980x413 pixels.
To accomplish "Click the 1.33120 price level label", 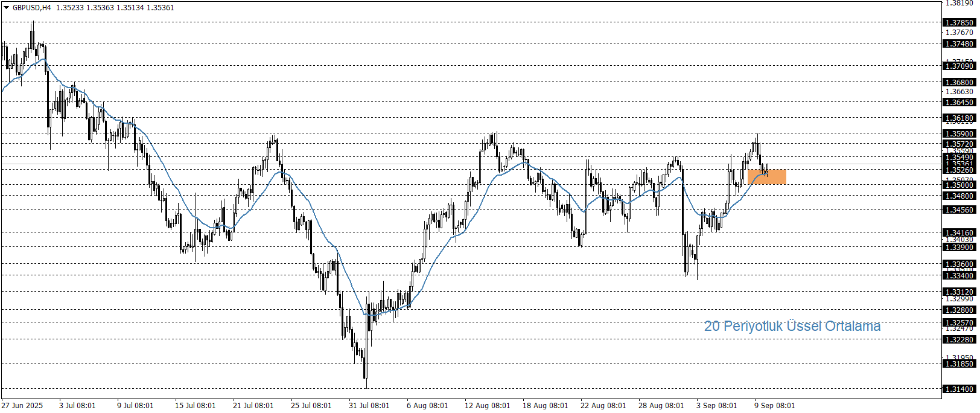I will click(959, 292).
